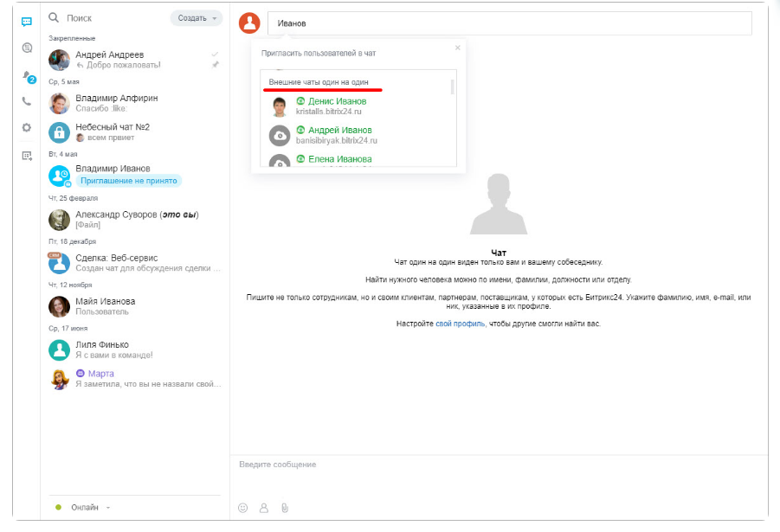Open the Онлайн status dropdown

click(84, 507)
